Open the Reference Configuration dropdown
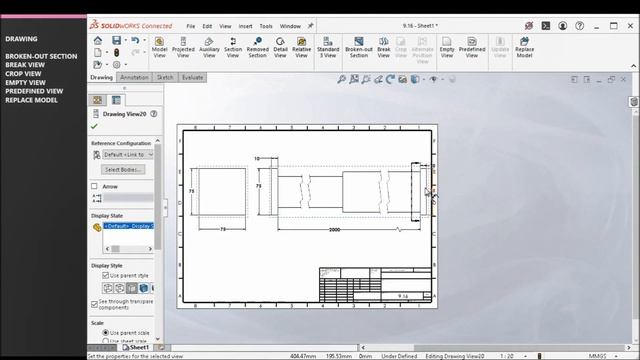This screenshot has height=360, width=640. [x=128, y=155]
